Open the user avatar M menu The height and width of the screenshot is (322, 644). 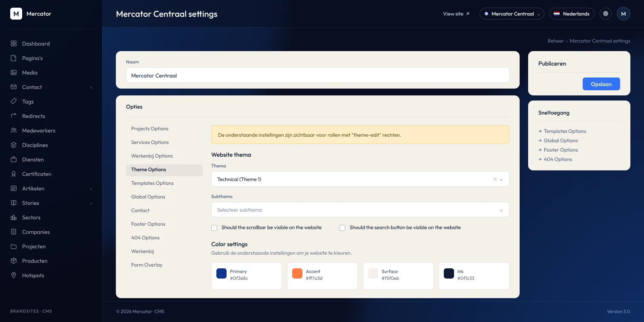[624, 14]
